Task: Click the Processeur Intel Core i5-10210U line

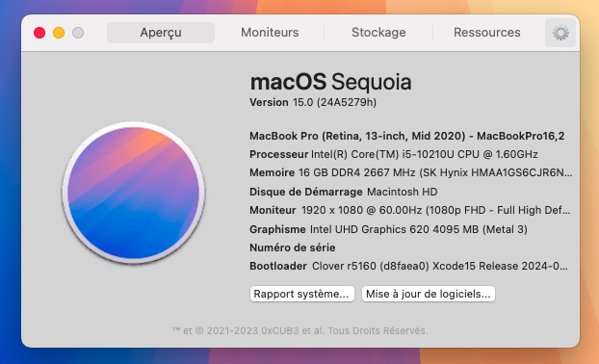Action: [x=394, y=154]
